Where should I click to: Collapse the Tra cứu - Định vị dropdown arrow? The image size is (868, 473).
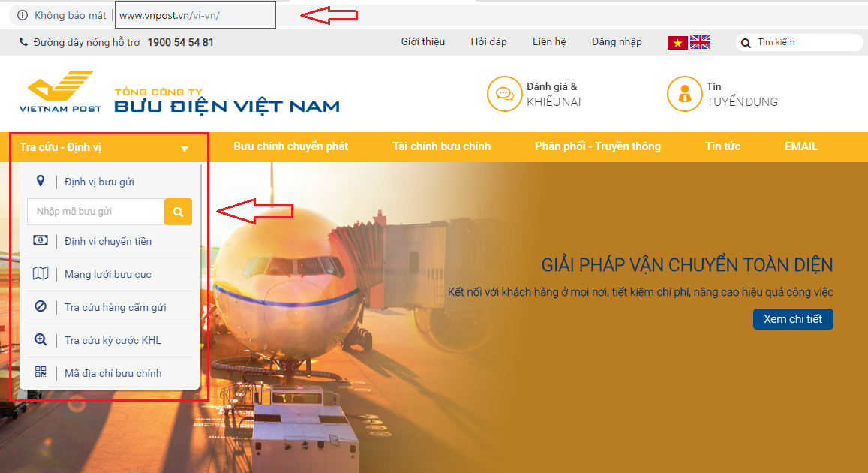pyautogui.click(x=185, y=149)
